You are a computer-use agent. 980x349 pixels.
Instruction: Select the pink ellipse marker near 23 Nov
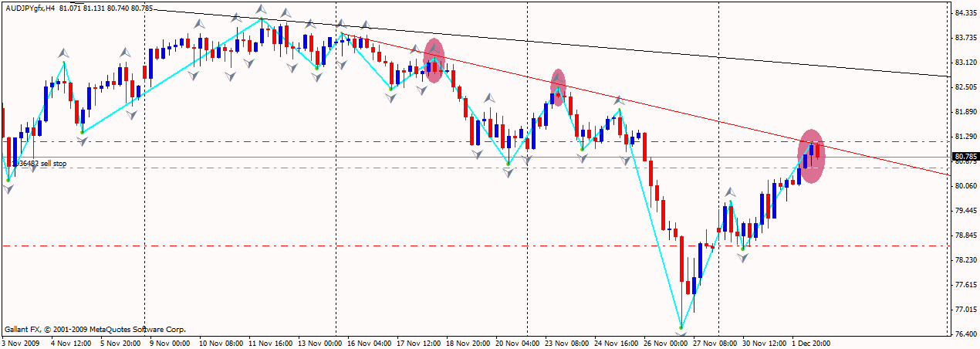click(558, 83)
